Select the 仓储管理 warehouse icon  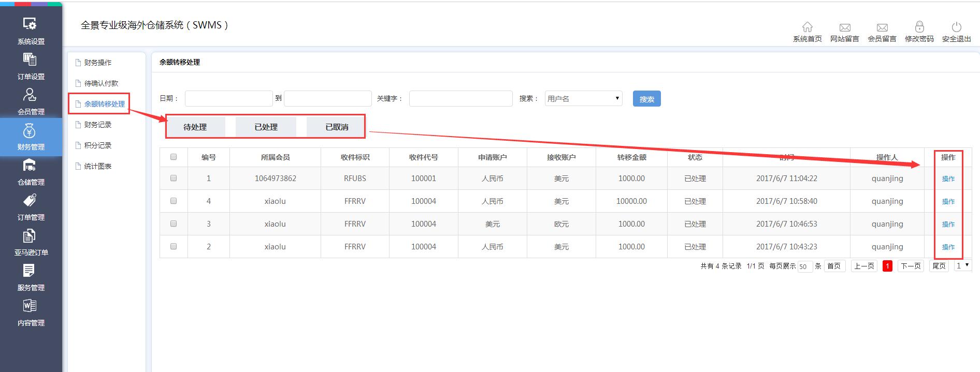tap(30, 166)
